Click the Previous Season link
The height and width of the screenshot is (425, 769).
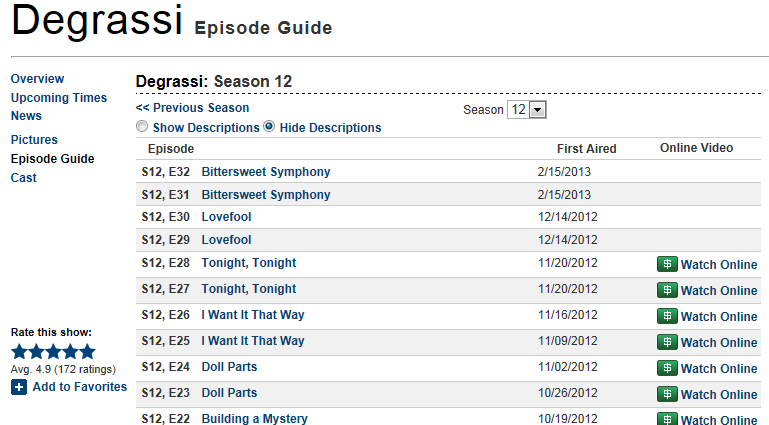(x=193, y=108)
